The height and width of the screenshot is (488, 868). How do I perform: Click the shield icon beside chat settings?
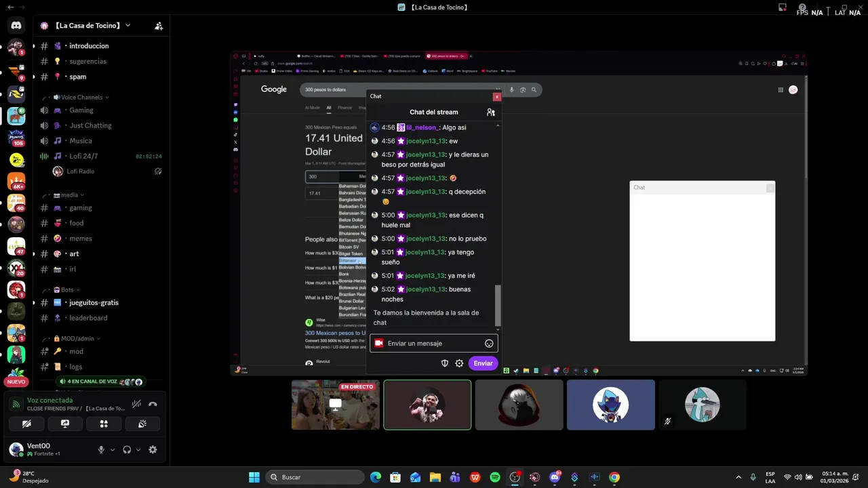pyautogui.click(x=445, y=363)
